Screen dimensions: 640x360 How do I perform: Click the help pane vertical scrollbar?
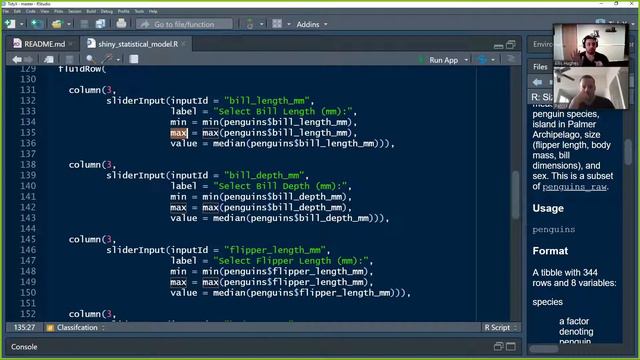pyautogui.click(x=628, y=152)
